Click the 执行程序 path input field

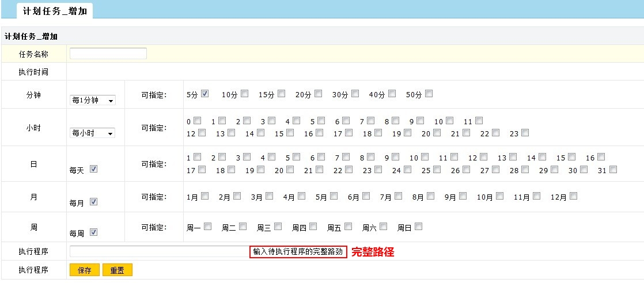[x=159, y=252]
